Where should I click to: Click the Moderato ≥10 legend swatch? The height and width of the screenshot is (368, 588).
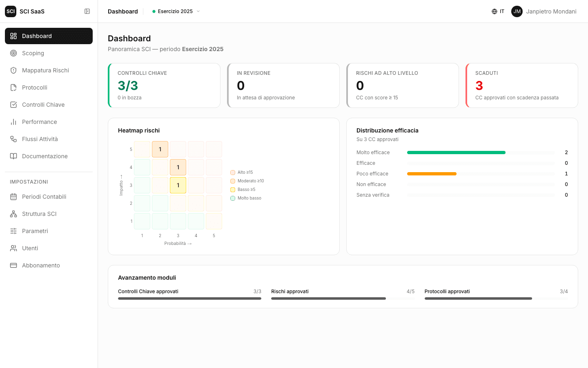(x=233, y=181)
